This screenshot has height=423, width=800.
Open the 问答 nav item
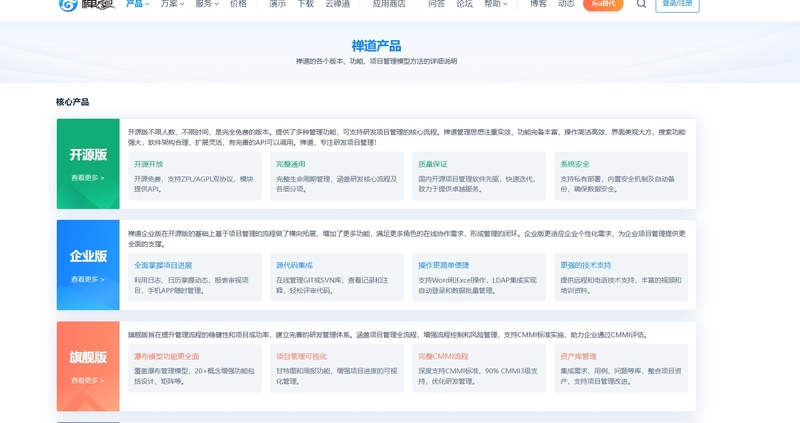pos(436,4)
